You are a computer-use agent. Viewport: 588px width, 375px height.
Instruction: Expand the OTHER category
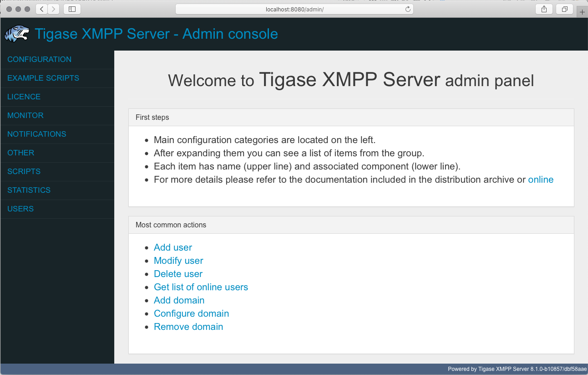pos(57,153)
